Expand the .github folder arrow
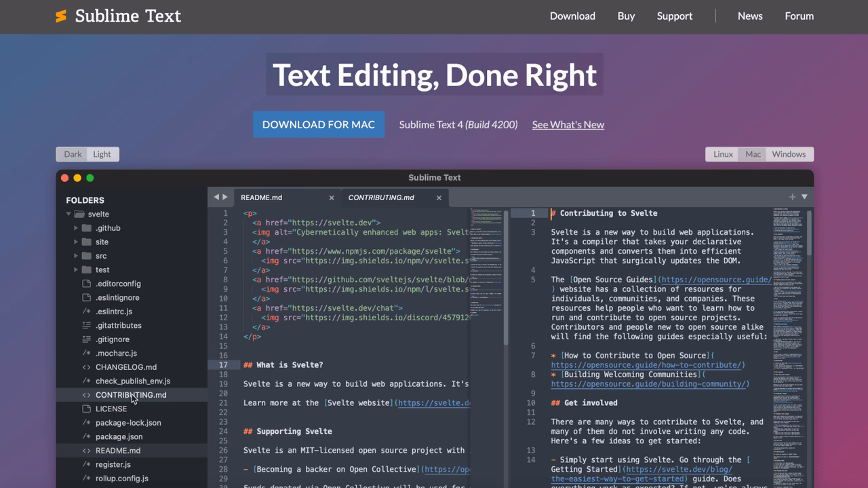The height and width of the screenshot is (488, 868). (76, 228)
